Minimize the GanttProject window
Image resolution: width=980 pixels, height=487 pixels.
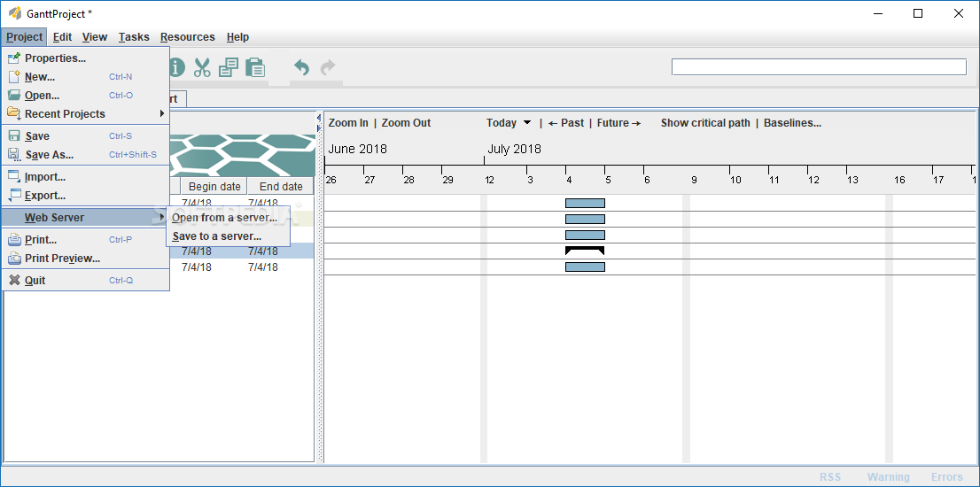[x=877, y=14]
